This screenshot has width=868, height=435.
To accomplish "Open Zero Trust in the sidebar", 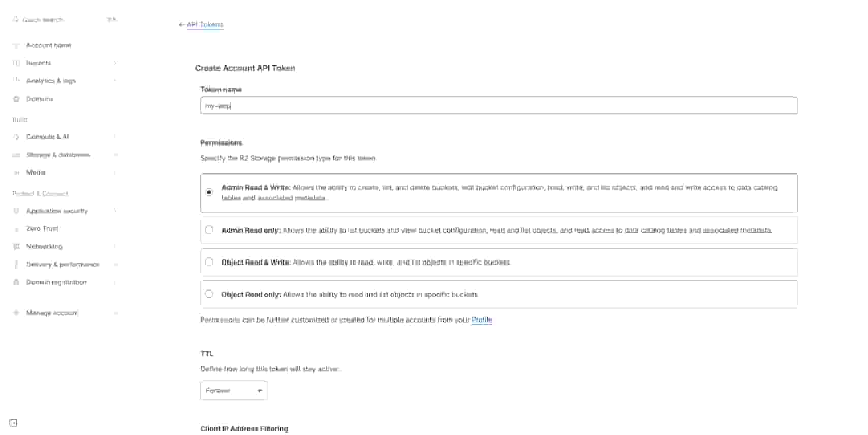I will pyautogui.click(x=42, y=228).
